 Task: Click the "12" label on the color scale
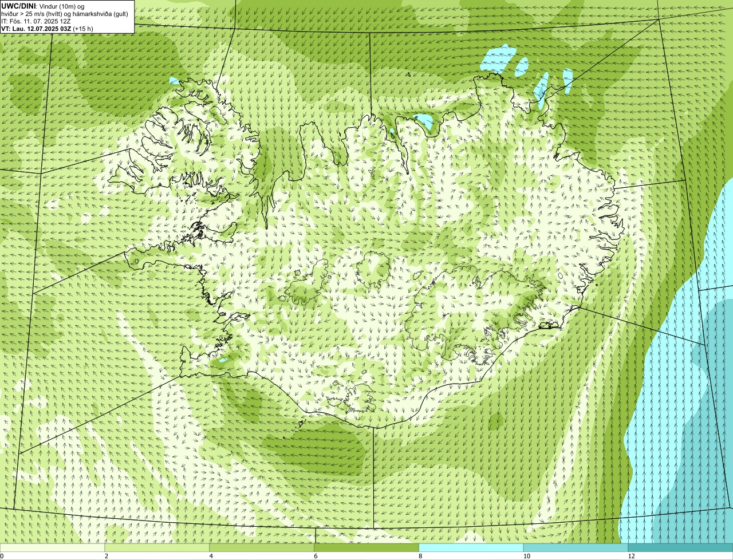tap(631, 556)
